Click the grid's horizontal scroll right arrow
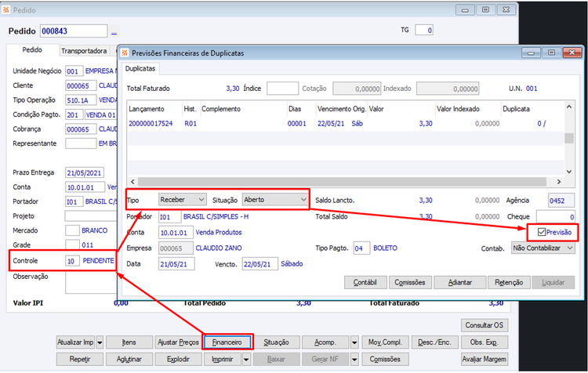 tap(559, 182)
